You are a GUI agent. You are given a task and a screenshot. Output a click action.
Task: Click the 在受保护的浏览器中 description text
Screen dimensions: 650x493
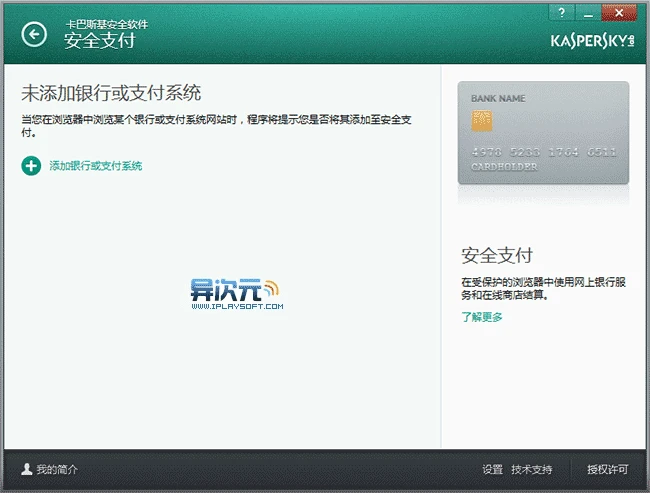coord(543,289)
